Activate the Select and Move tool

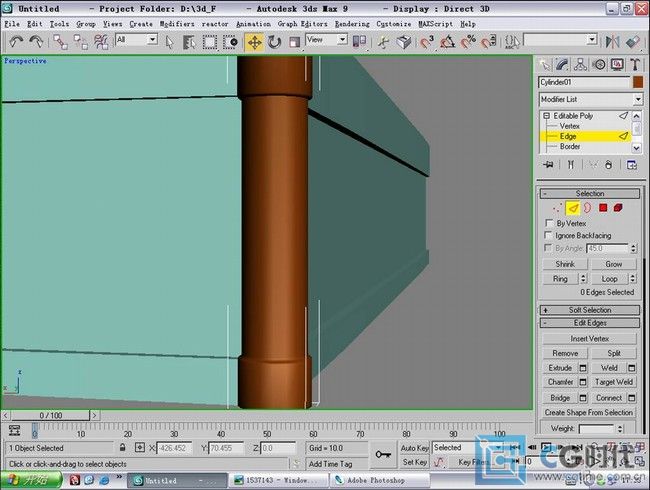pos(254,42)
